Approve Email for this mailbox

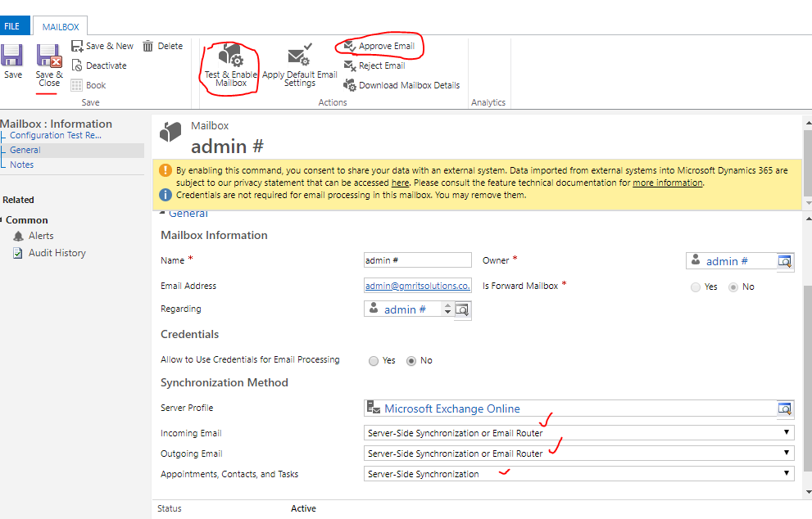tap(379, 46)
